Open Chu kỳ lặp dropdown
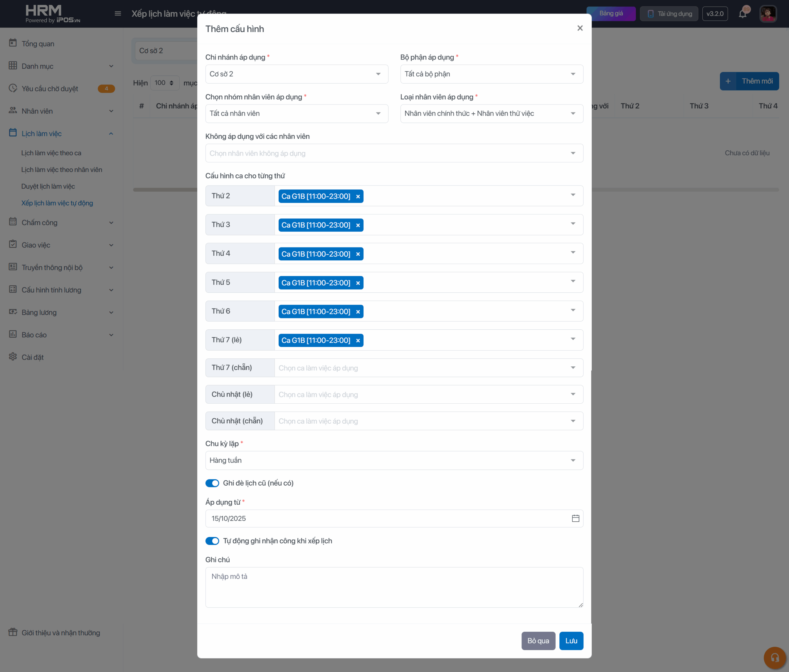The height and width of the screenshot is (672, 789). click(394, 460)
